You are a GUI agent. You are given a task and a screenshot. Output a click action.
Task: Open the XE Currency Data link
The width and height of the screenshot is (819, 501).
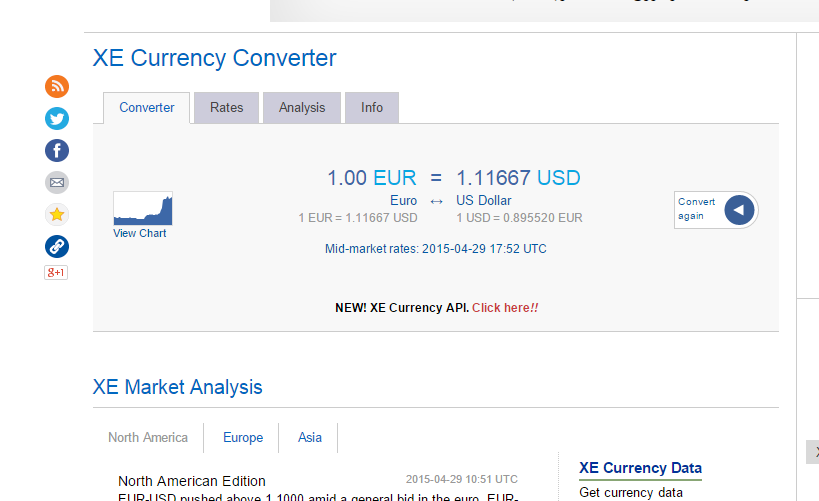[x=640, y=468]
